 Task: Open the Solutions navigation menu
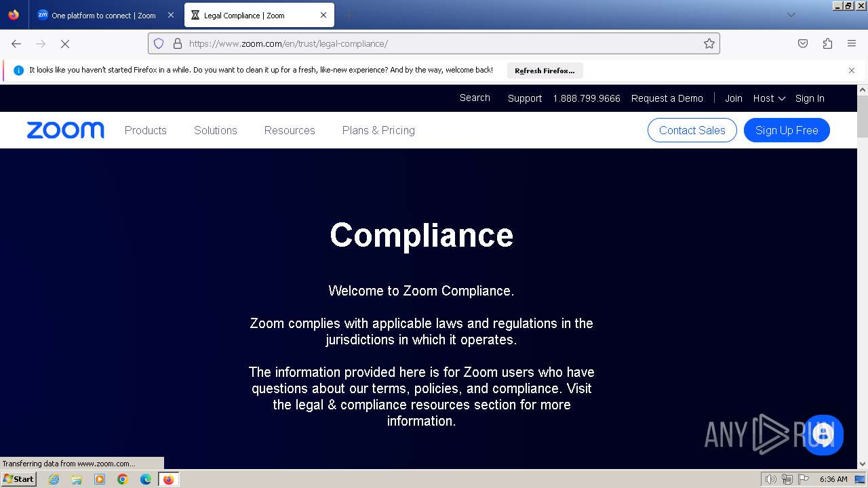coord(216,130)
